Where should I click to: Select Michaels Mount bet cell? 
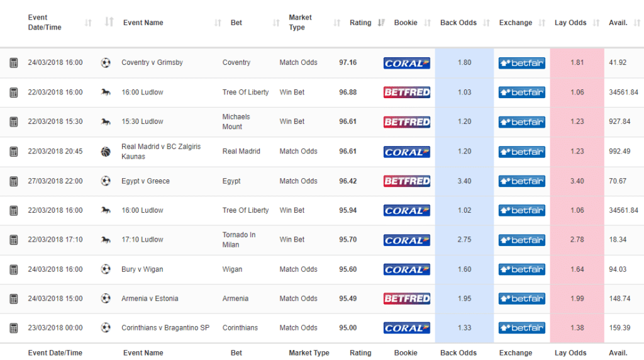236,121
